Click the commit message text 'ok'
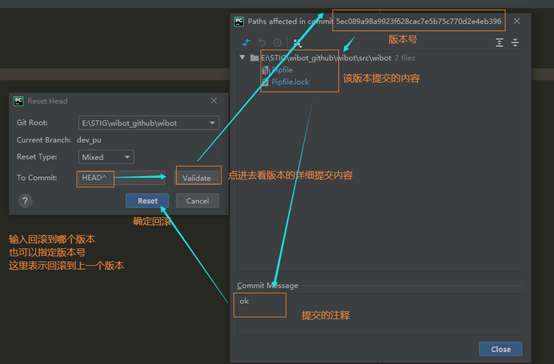Screen dimensions: 554x364 point(244,301)
